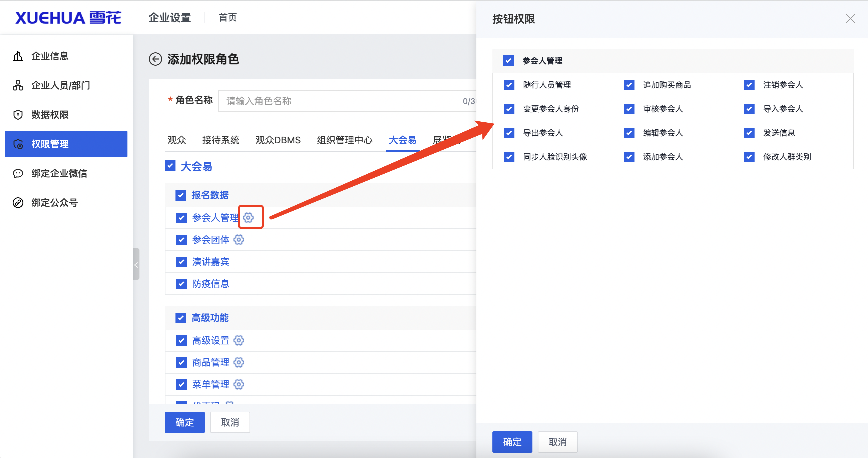The height and width of the screenshot is (458, 868).
Task: Collapse the left sidebar panel
Action: pyautogui.click(x=136, y=265)
